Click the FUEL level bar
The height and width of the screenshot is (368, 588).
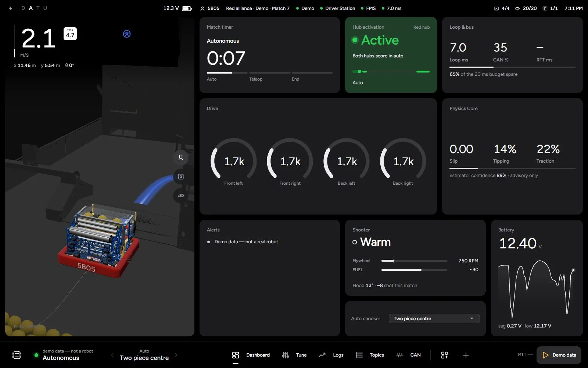pos(414,270)
